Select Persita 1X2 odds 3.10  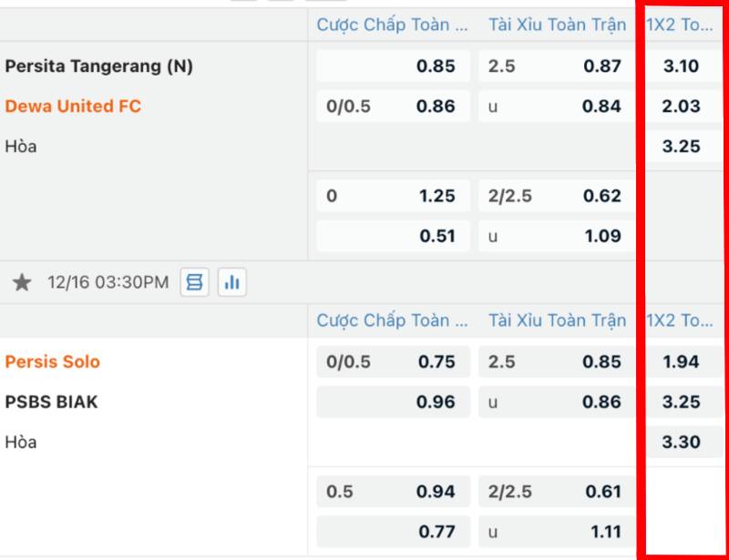(x=682, y=66)
